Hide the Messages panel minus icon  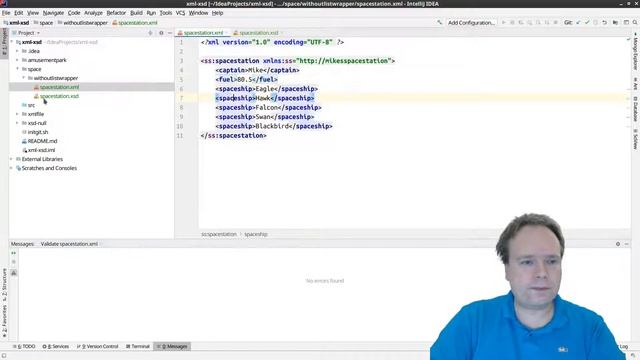tap(627, 244)
